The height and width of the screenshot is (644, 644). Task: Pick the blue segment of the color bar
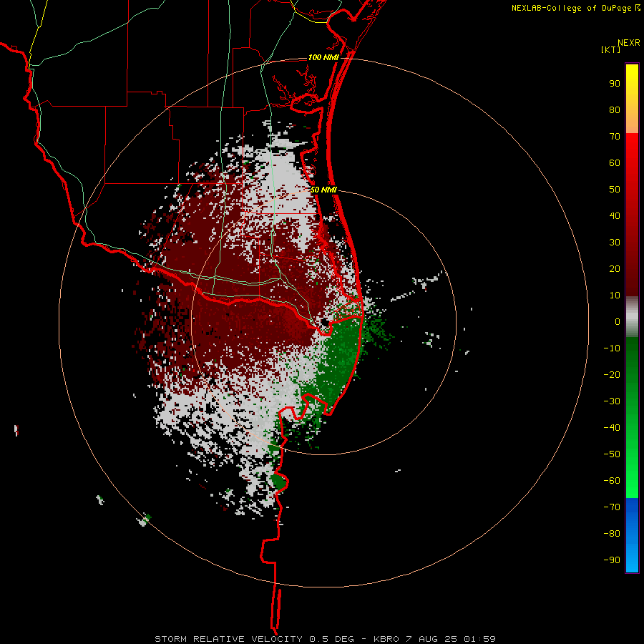[632, 535]
